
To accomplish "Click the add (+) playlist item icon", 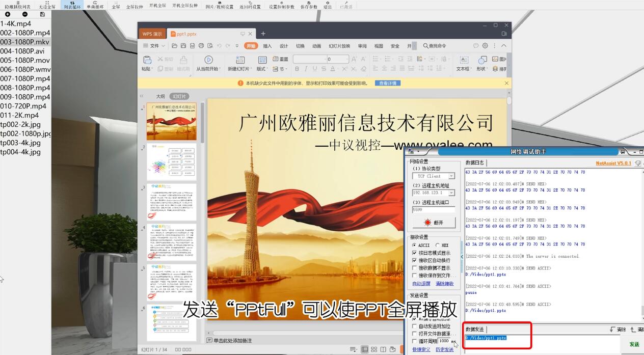I will coord(8,14).
